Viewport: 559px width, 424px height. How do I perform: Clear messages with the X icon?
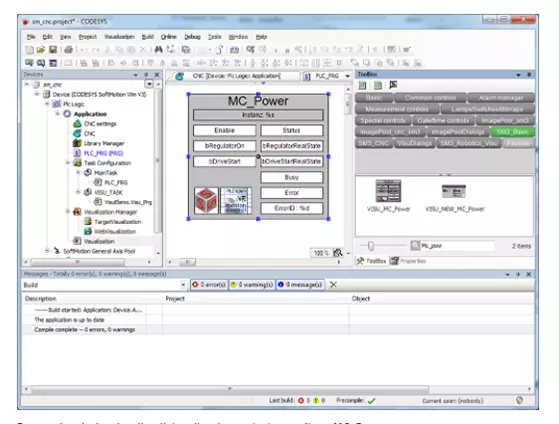333,285
